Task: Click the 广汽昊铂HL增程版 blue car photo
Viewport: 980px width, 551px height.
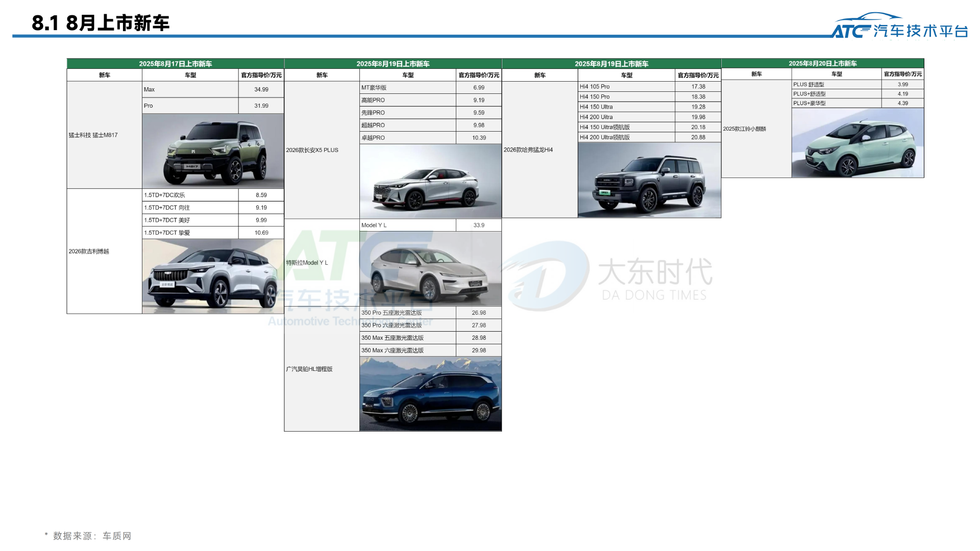Action: click(x=430, y=393)
